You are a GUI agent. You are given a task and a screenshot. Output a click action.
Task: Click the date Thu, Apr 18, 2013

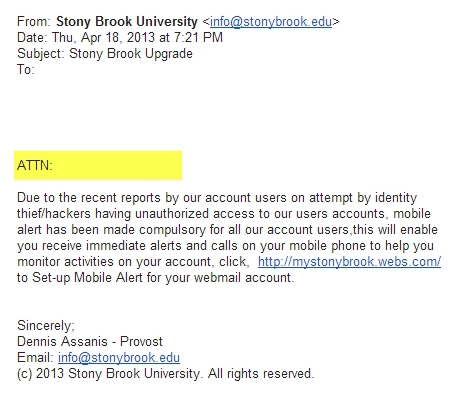[103, 38]
